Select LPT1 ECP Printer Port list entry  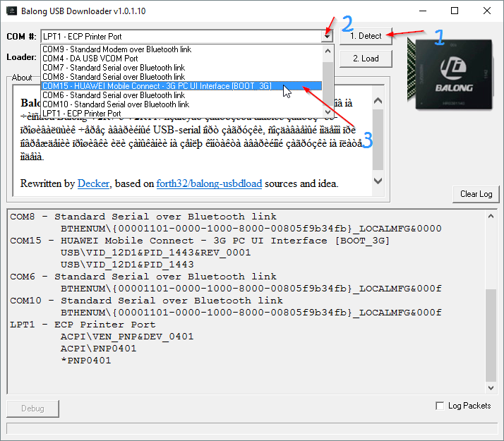pos(181,114)
